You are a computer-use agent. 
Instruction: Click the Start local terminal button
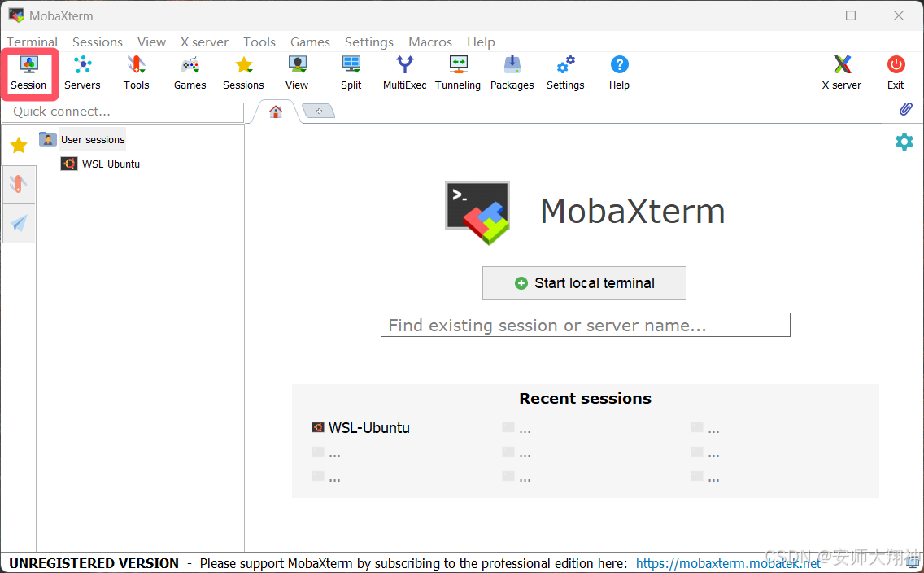(584, 283)
